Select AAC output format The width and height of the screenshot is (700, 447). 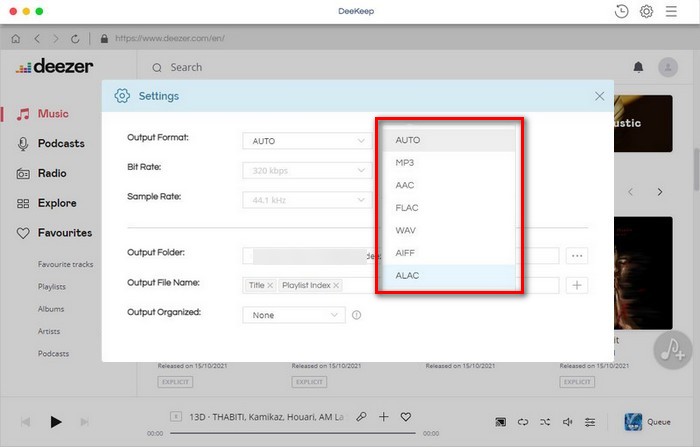449,185
